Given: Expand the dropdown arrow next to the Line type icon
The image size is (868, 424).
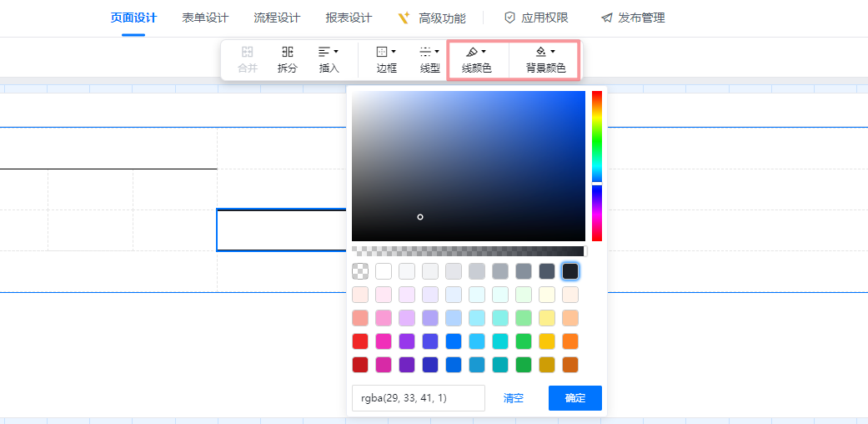Looking at the screenshot, I should (437, 52).
